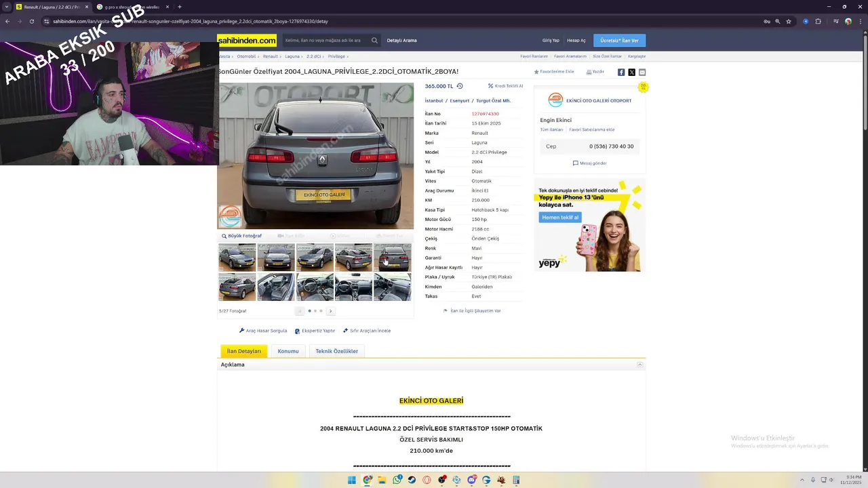Collapse the Açıklama section
Screen dimensions: 868x488
click(639, 365)
